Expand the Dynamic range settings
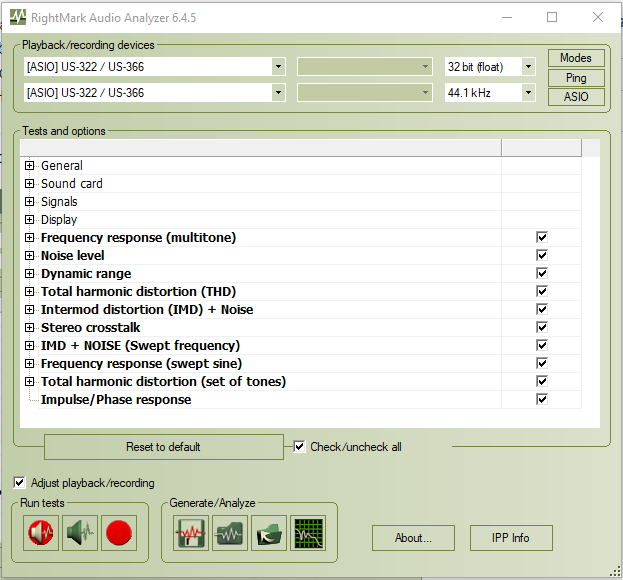Image resolution: width=623 pixels, height=580 pixels. pos(29,273)
